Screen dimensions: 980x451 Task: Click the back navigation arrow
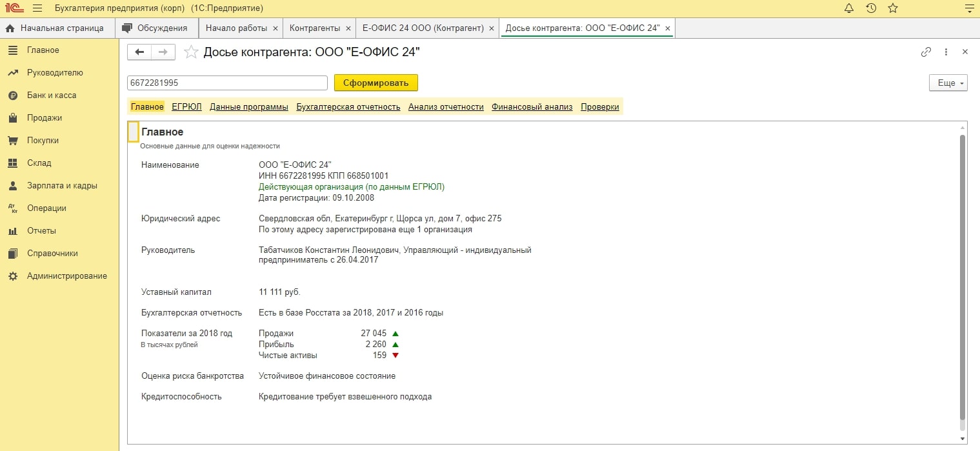point(139,52)
